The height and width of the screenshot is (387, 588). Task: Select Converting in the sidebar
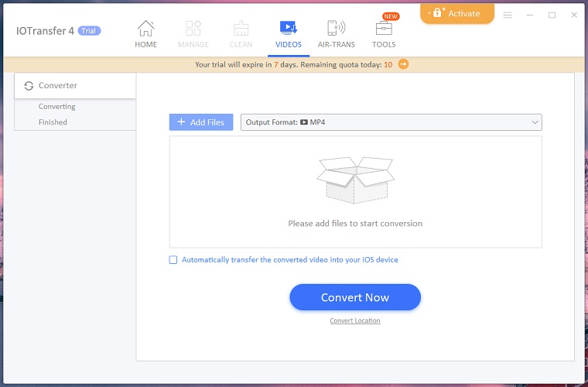click(x=57, y=107)
